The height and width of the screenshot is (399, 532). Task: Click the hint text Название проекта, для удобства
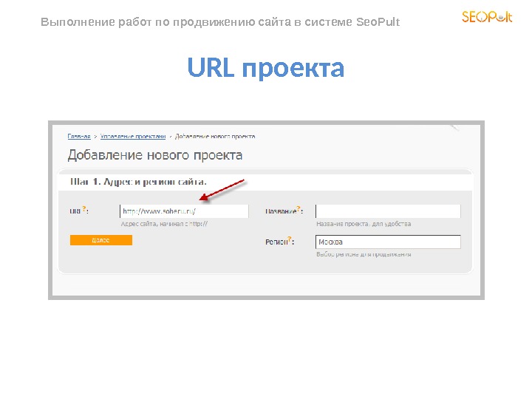(364, 224)
